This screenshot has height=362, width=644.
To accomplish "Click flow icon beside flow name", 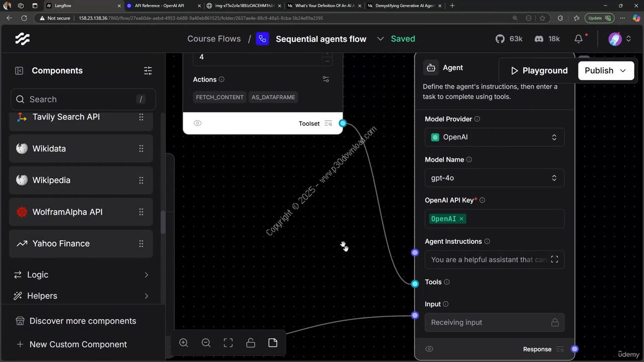I will (x=262, y=39).
